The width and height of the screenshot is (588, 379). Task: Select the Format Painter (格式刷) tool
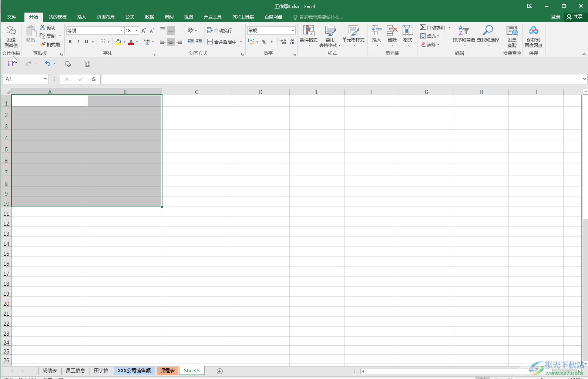point(50,45)
